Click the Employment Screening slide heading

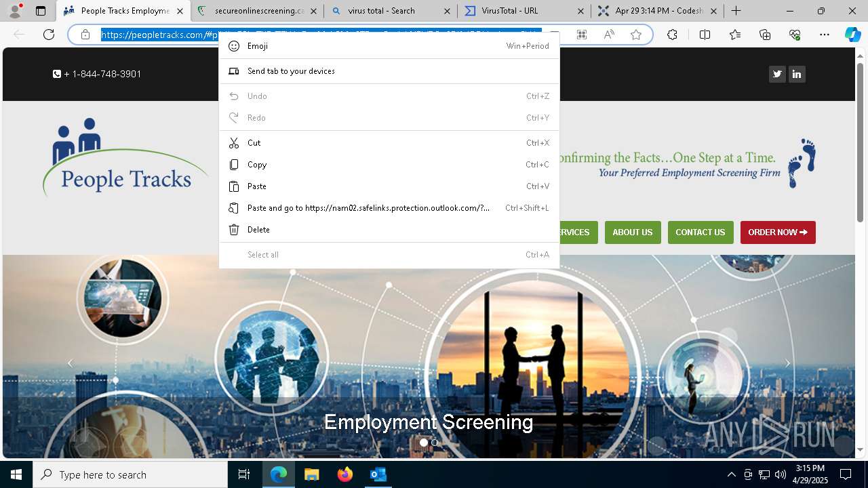coord(429,422)
